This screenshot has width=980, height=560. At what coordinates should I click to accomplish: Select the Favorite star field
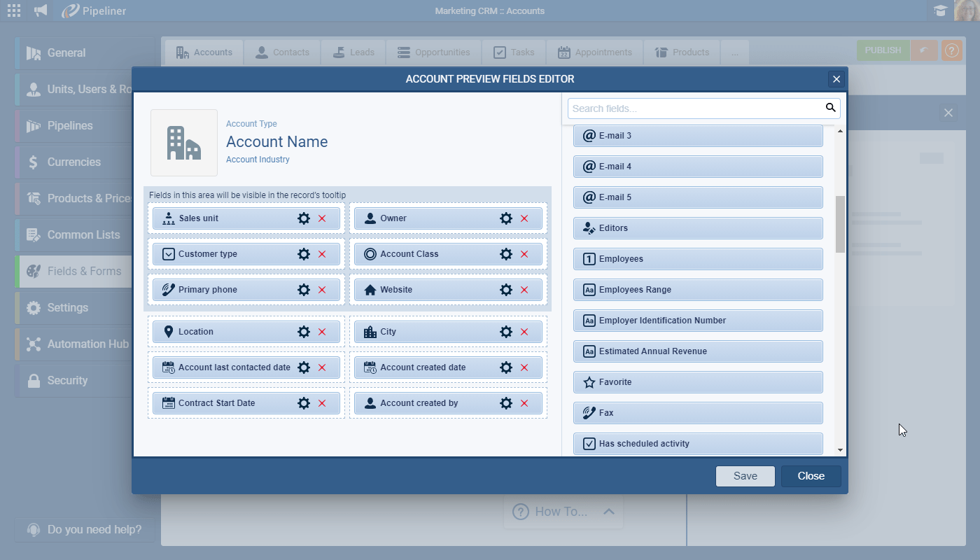[697, 382]
